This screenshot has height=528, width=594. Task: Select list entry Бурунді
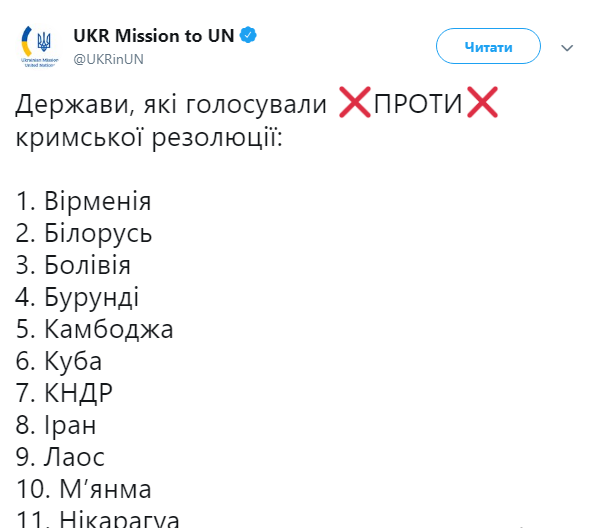[77, 297]
